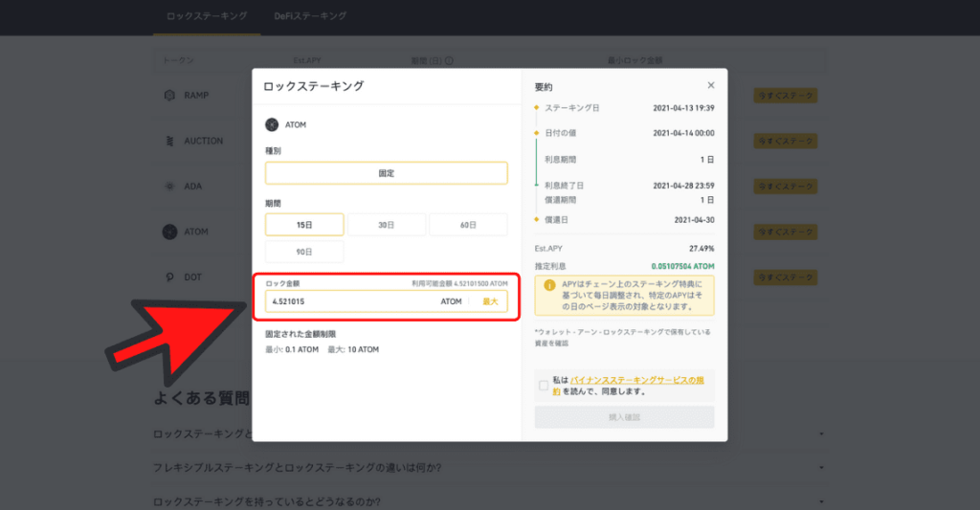Click the 最大: 10 ATOM limit text
980x510 pixels.
point(353,349)
